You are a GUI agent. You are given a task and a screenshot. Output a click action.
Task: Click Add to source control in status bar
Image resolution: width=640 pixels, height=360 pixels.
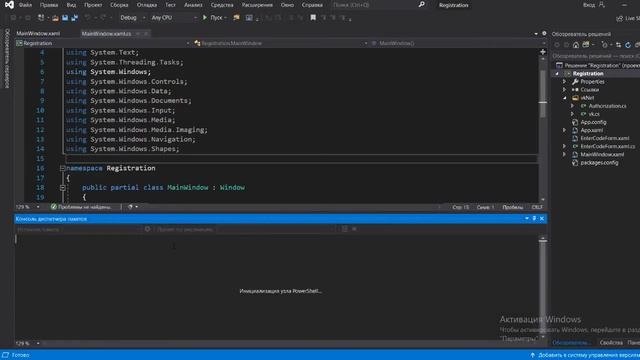[x=584, y=355]
